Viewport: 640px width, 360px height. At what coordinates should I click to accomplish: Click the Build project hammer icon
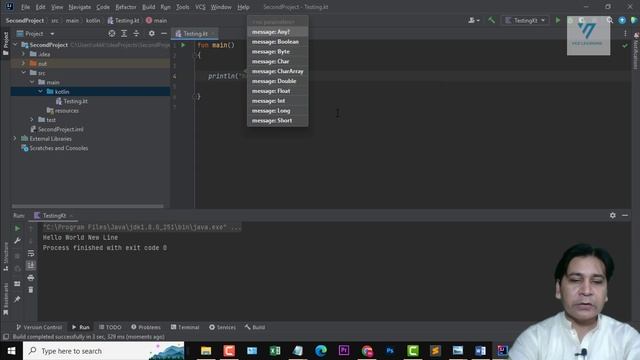[491, 20]
